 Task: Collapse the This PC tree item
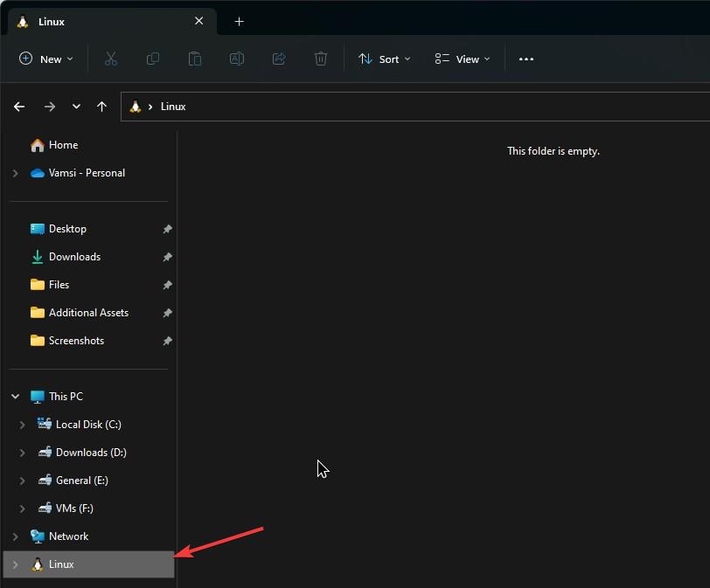pyautogui.click(x=14, y=396)
